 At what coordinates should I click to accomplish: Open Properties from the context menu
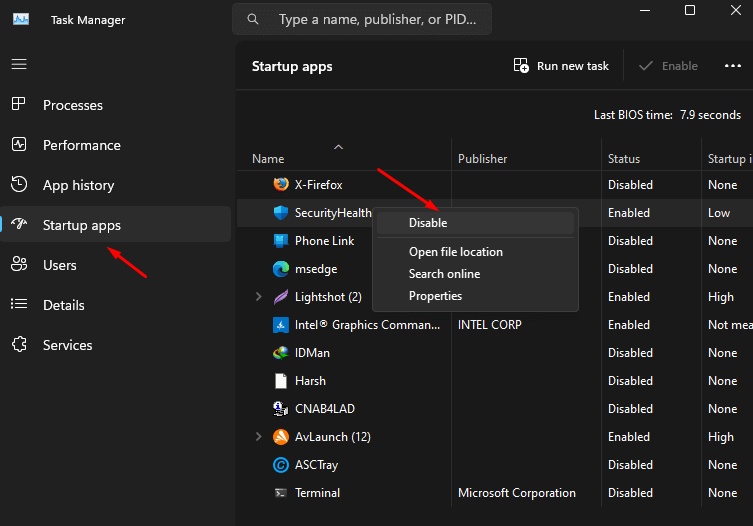click(435, 296)
